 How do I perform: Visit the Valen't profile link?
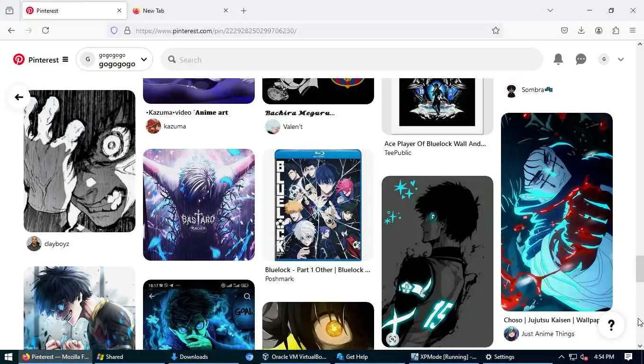pos(293,127)
